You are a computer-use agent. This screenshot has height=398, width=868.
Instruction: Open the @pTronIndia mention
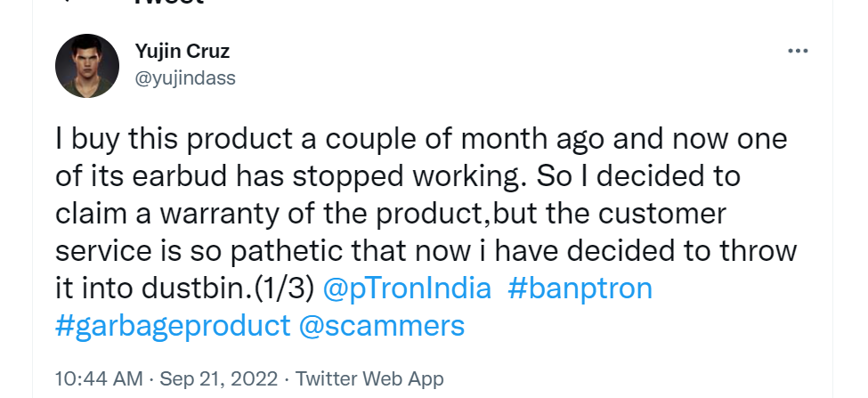406,288
